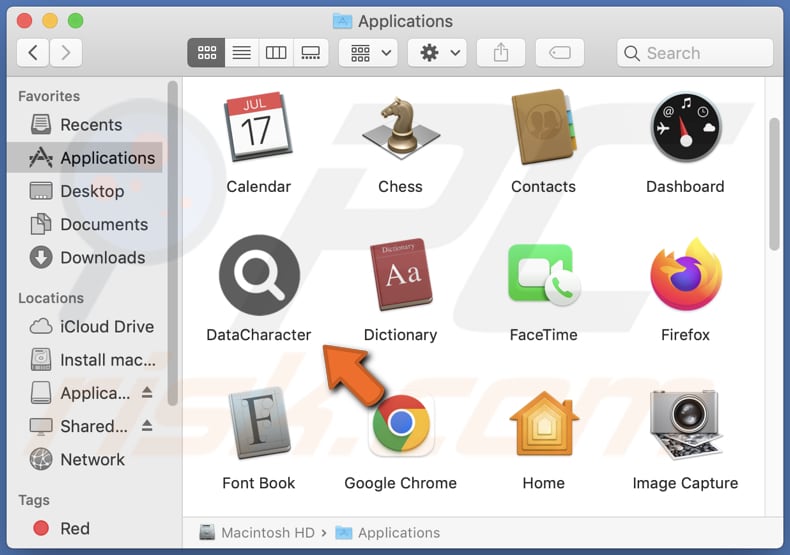
Task: Switch to icon view
Action: (x=207, y=52)
